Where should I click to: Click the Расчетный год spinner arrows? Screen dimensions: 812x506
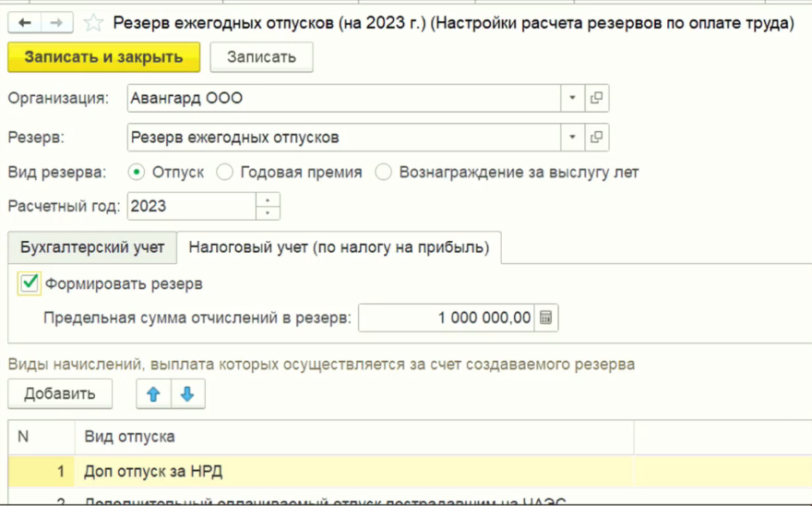[268, 206]
